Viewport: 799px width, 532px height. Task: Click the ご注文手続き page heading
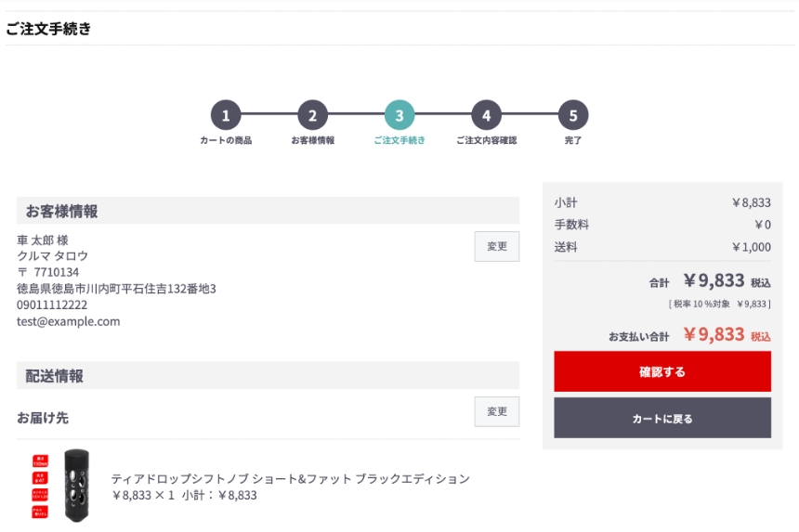click(x=48, y=29)
